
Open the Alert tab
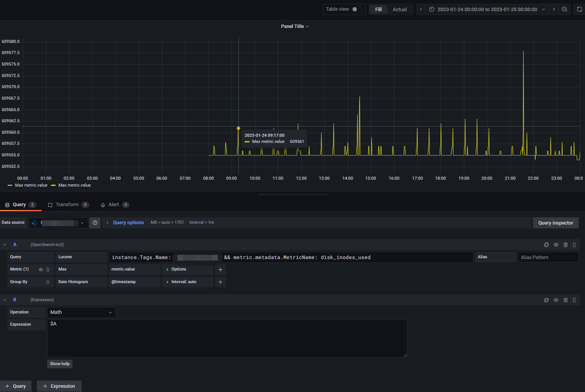113,204
